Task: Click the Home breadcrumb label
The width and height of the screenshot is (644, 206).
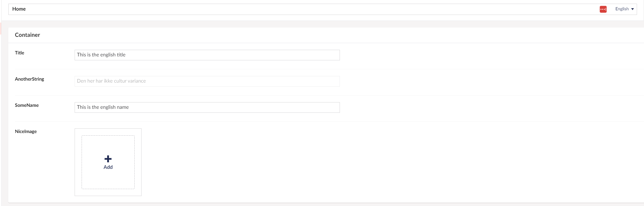Action: (19, 9)
